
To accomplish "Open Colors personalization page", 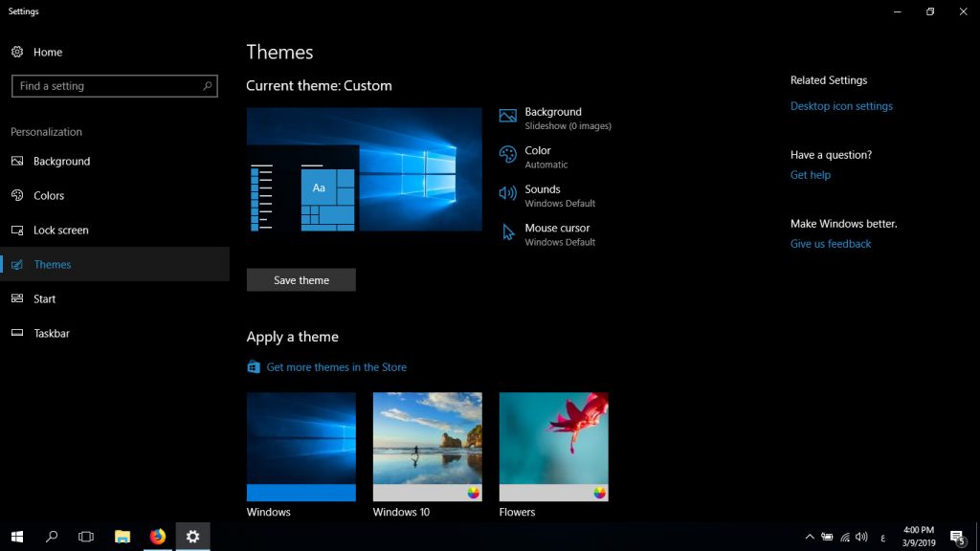I will [x=115, y=195].
